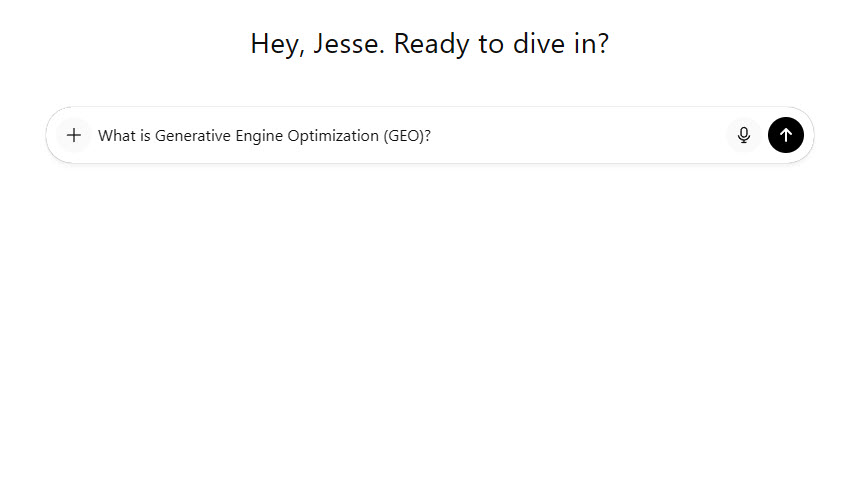Activate the mic icon in the prompt bar
The image size is (859, 482).
743,135
